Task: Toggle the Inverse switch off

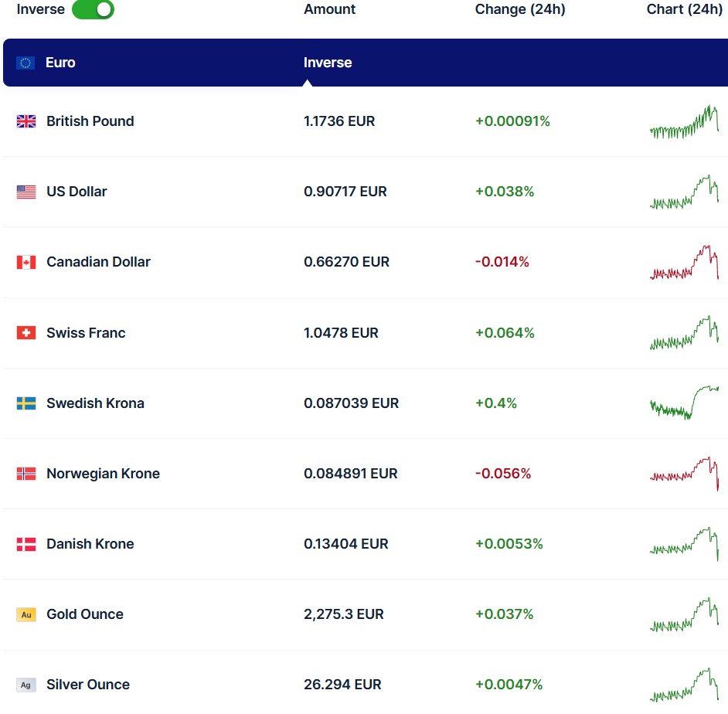Action: pos(93,9)
